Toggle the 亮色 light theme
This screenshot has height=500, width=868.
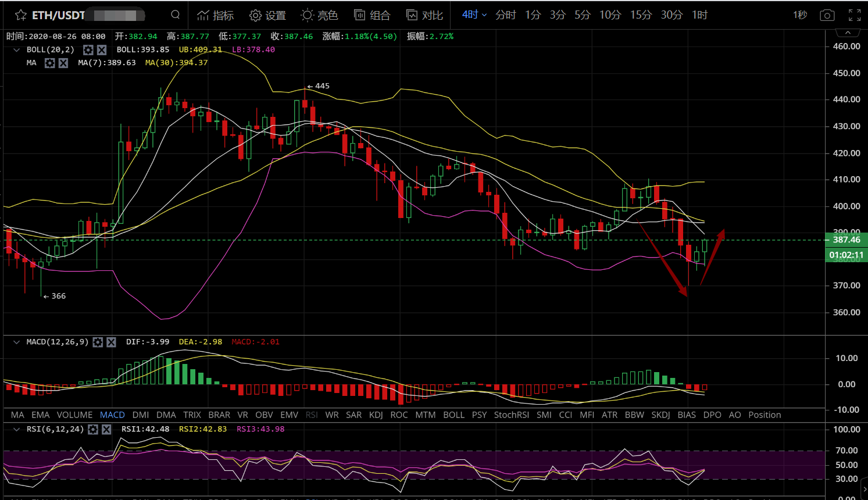(319, 15)
